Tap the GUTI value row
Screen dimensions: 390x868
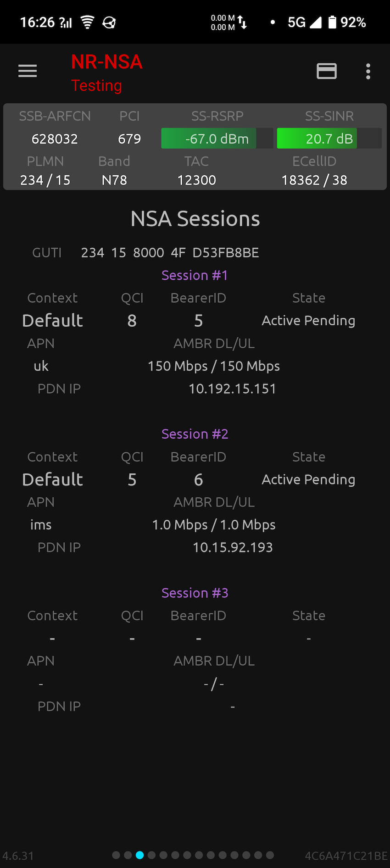[170, 253]
